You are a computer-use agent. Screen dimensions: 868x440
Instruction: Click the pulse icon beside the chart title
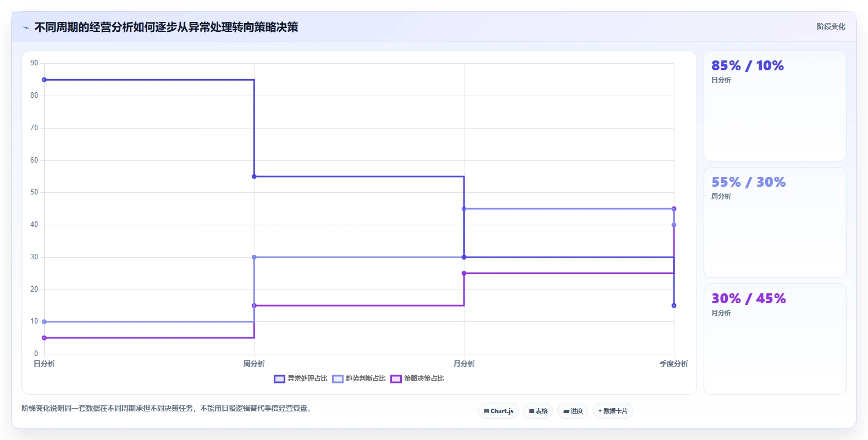(26, 27)
